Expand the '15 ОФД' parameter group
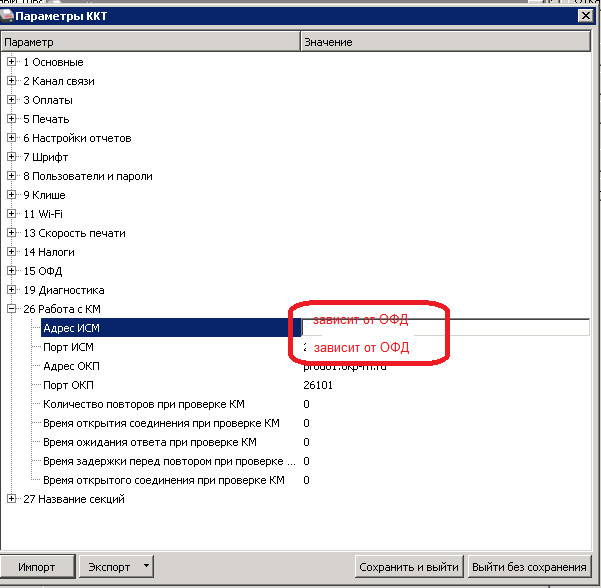601x588 pixels. coord(12,271)
